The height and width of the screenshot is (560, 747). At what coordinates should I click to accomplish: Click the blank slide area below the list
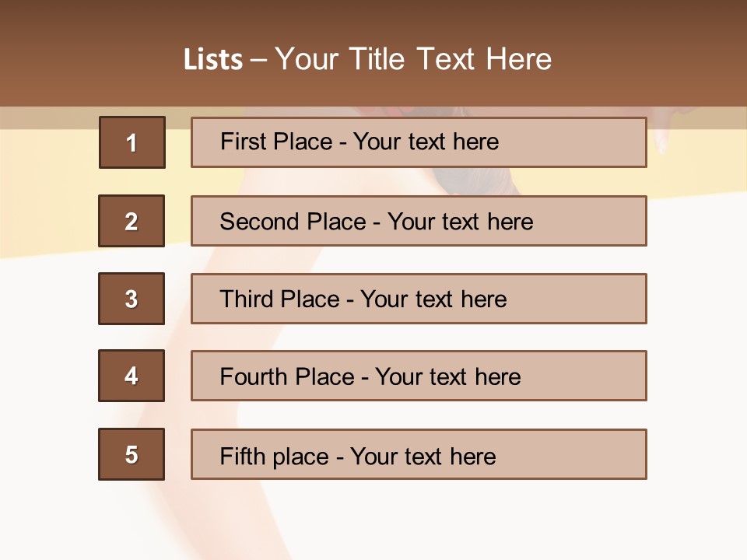click(x=373, y=521)
